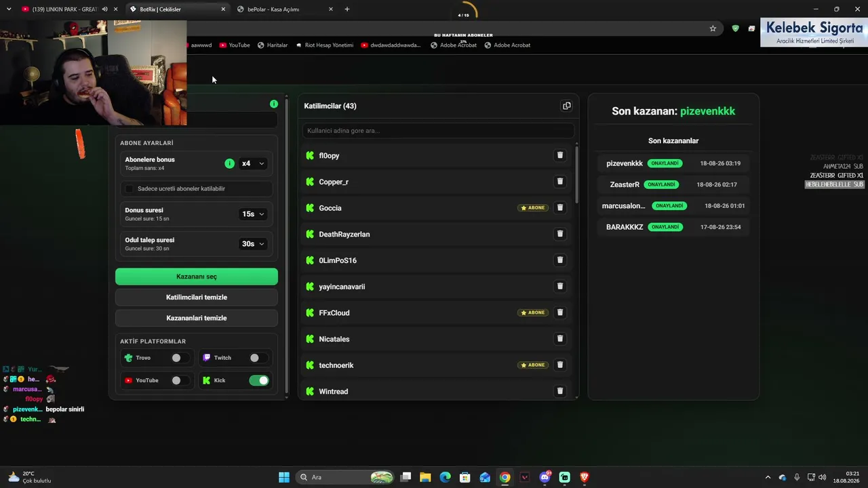Open Chrome from taskbar
The image size is (868, 488).
(505, 477)
